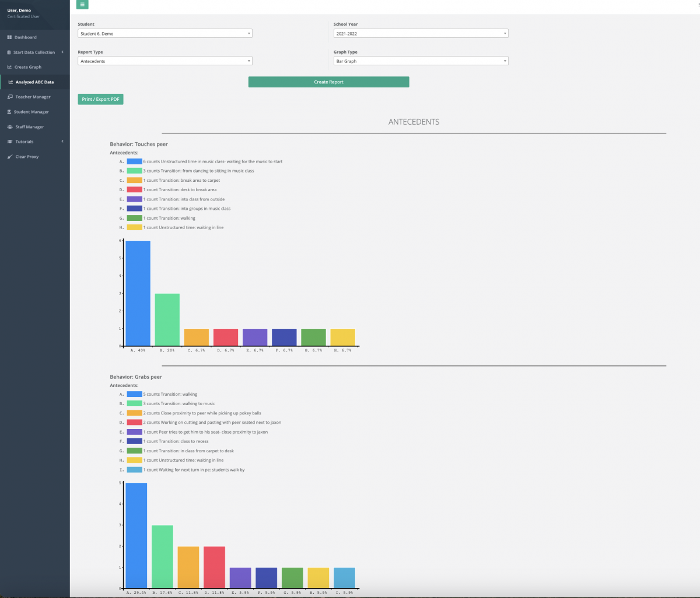The image size is (700, 598).
Task: Open the School Year 2021-2022 dropdown
Action: pyautogui.click(x=421, y=33)
